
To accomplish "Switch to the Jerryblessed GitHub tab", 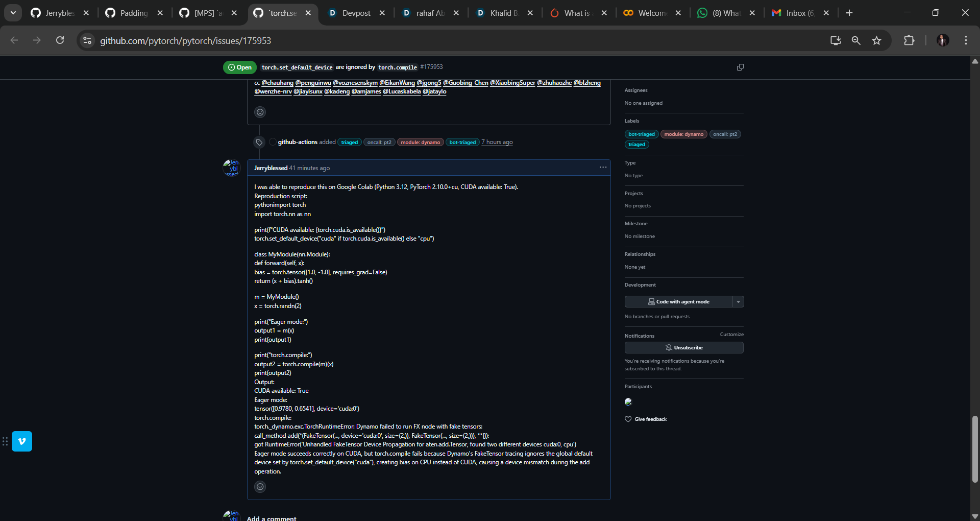I will point(60,13).
